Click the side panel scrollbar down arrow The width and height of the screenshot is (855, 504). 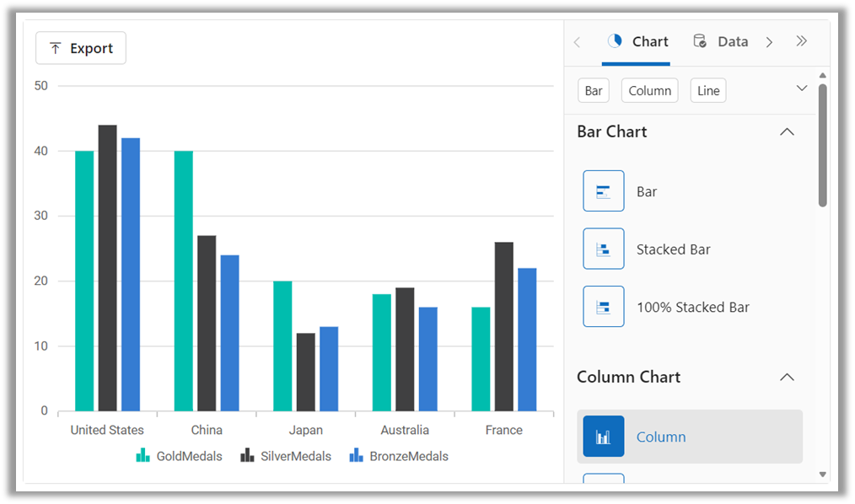(822, 475)
